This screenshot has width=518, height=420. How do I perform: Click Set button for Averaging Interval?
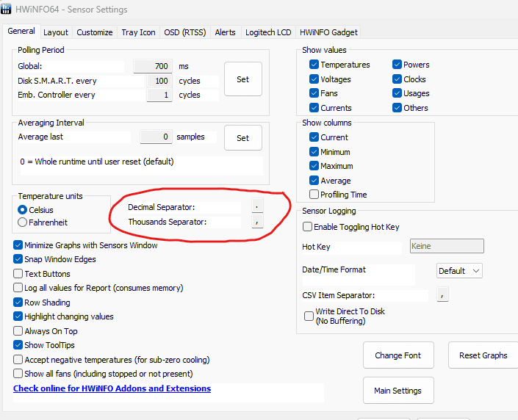243,138
